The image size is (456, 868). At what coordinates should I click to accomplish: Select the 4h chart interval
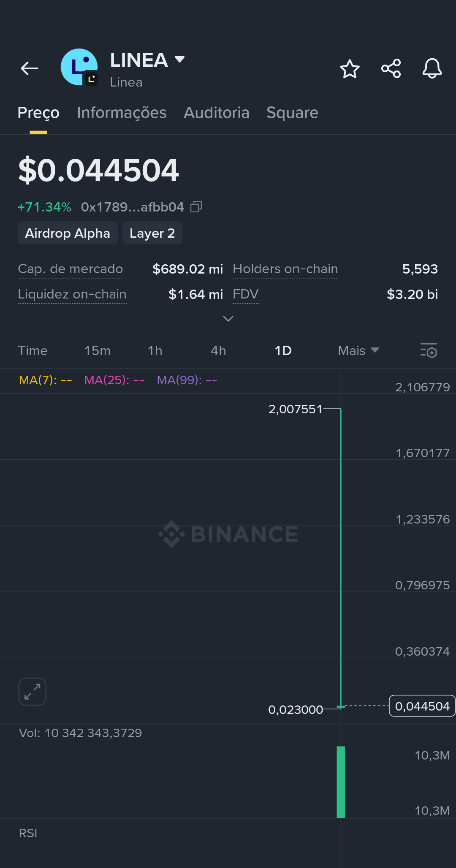point(218,350)
